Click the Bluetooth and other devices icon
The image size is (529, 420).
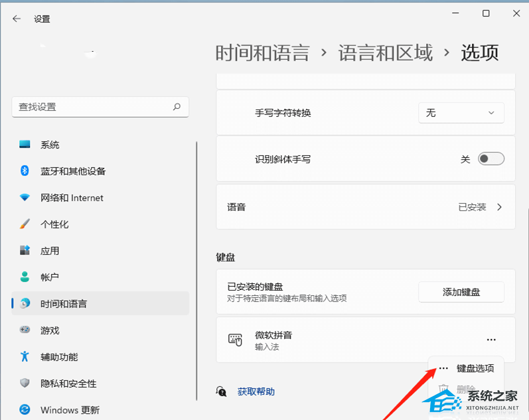[x=25, y=171]
